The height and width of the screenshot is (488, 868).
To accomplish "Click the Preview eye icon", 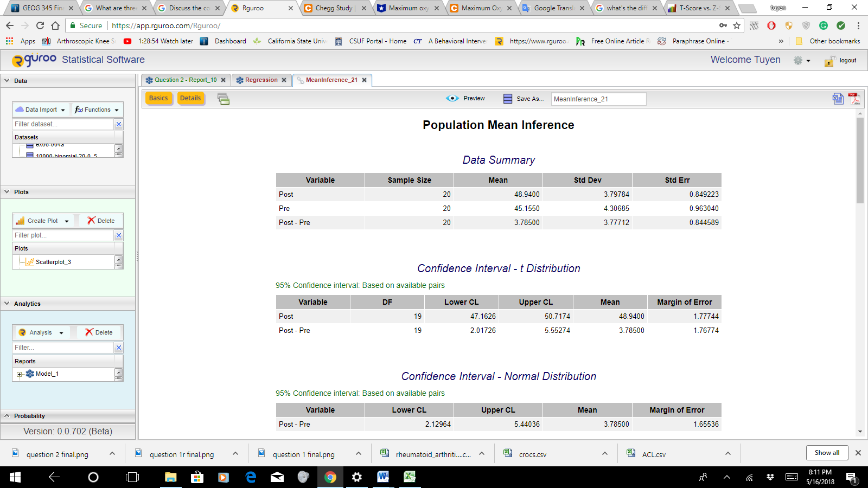I will (452, 99).
